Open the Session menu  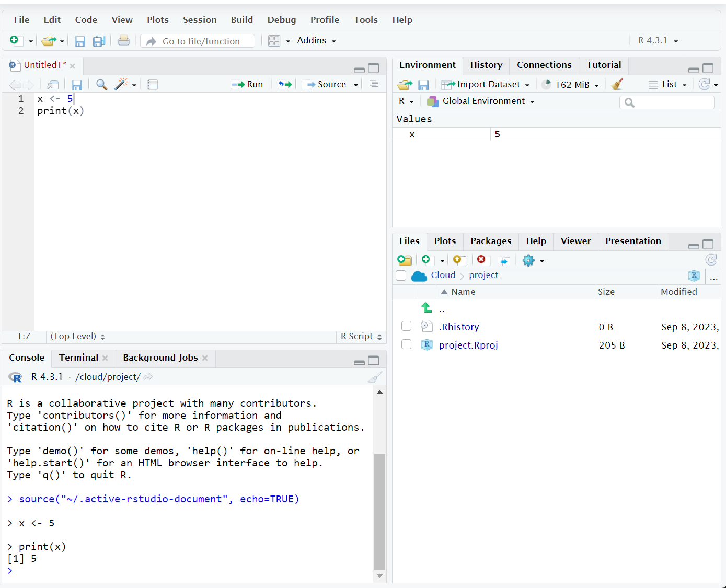coord(200,20)
